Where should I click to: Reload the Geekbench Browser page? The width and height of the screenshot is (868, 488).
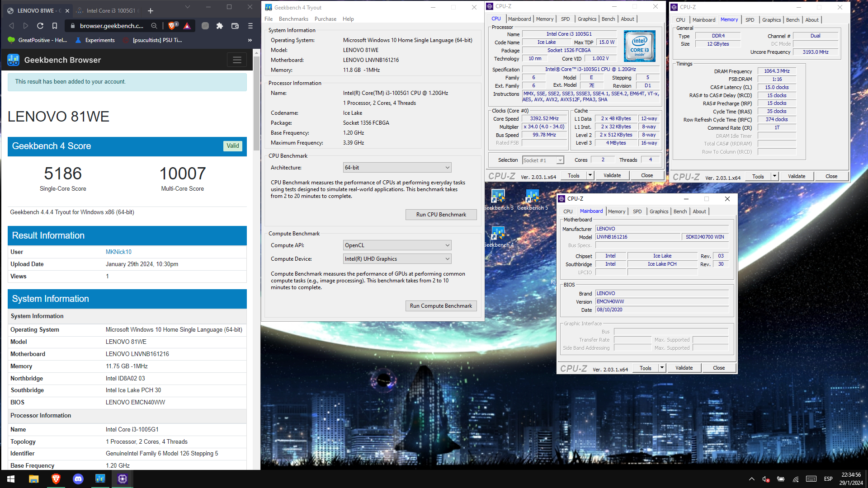(40, 26)
